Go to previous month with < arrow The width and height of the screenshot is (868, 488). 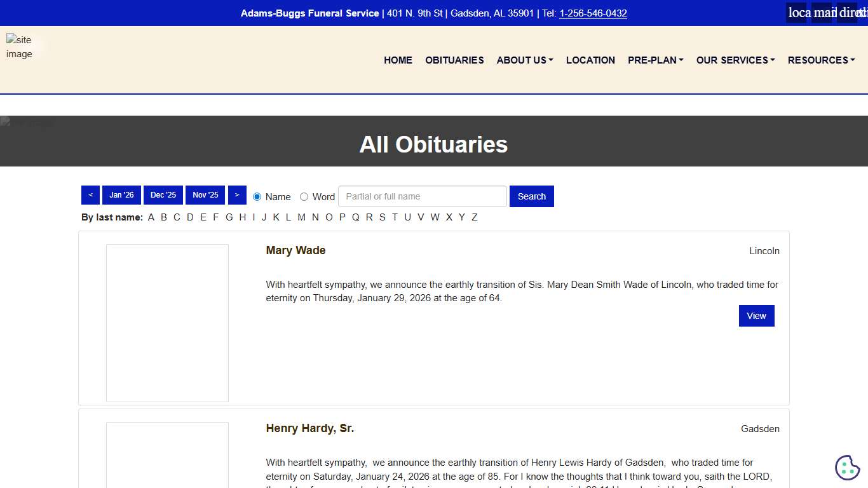[x=90, y=195]
